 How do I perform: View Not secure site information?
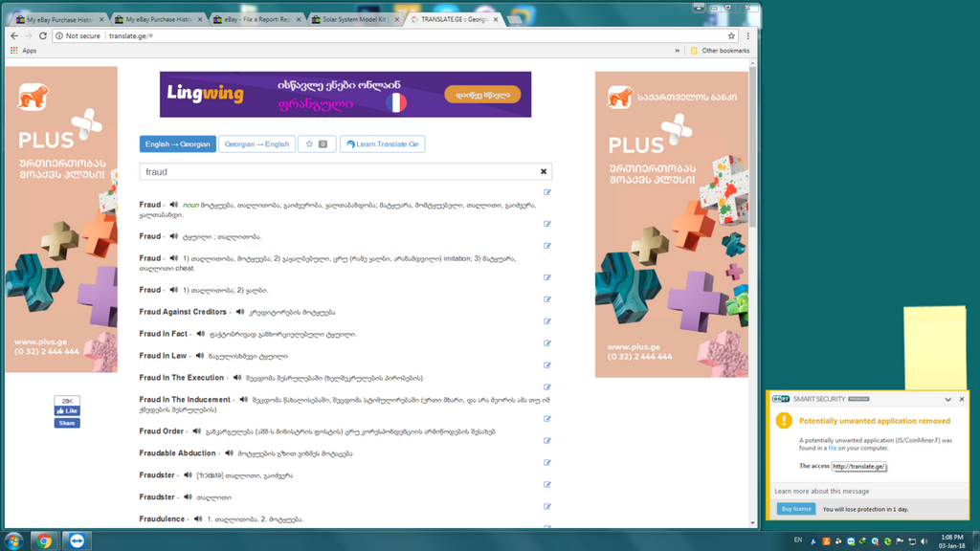78,35
